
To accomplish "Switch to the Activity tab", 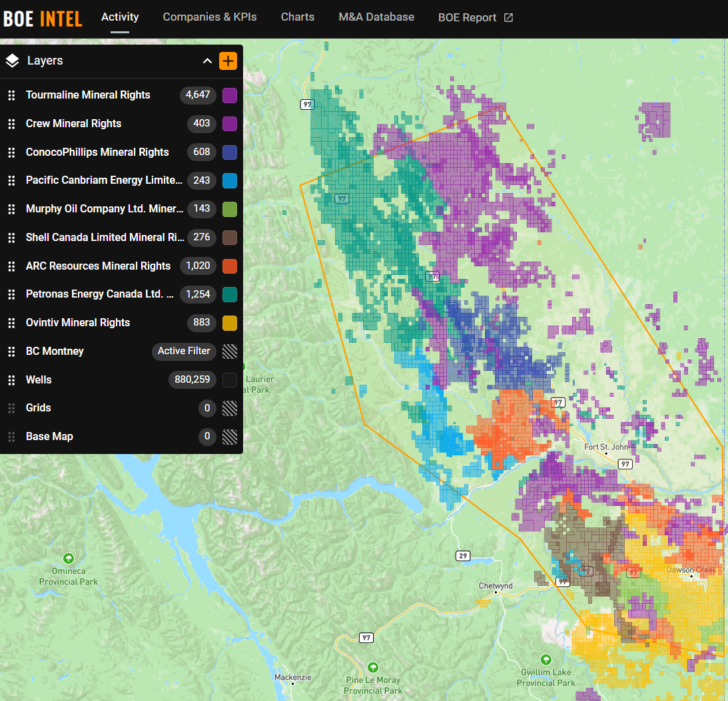I will pos(120,17).
